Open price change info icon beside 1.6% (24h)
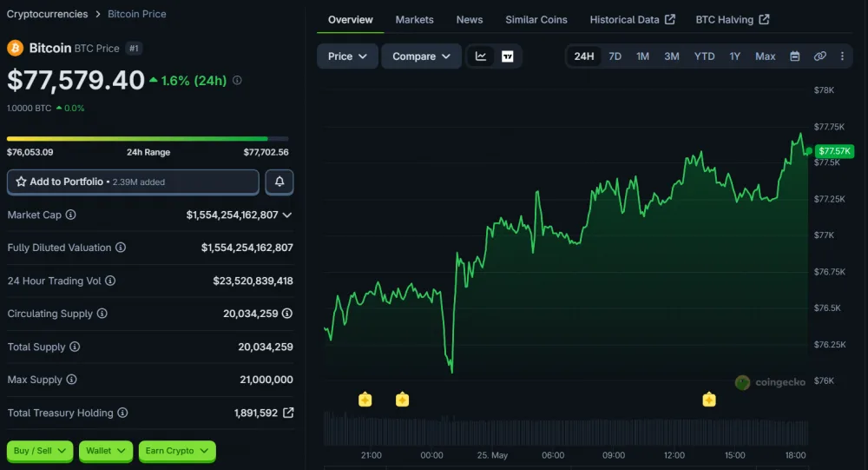Image resolution: width=868 pixels, height=470 pixels. tap(237, 81)
